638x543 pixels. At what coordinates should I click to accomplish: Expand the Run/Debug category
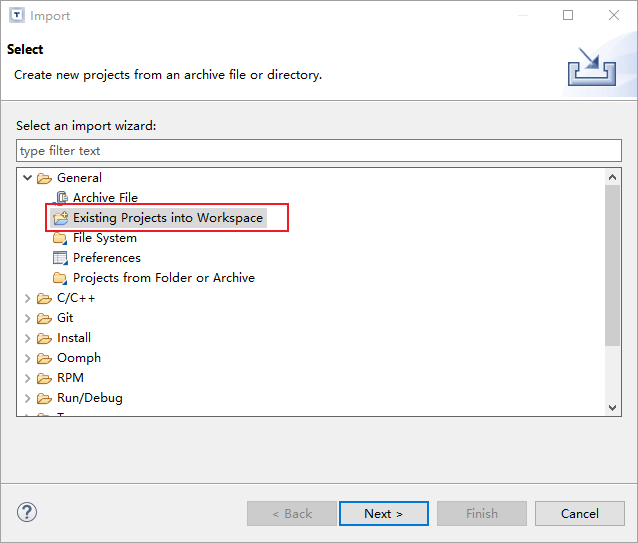click(27, 398)
